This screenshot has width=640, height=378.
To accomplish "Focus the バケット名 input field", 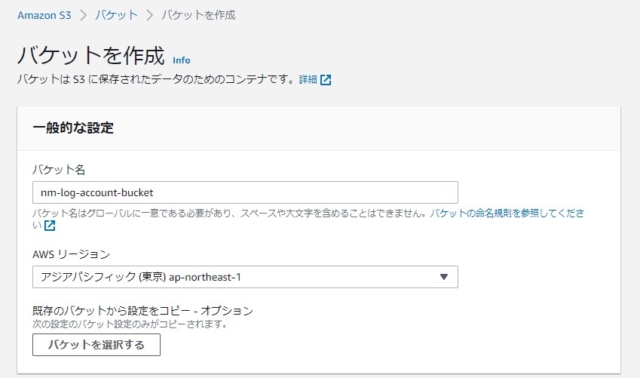I will [245, 192].
